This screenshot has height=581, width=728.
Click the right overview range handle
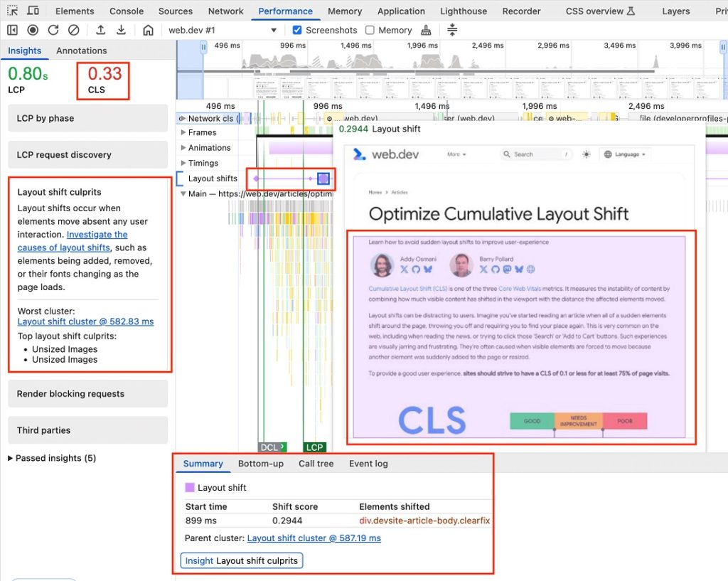click(x=723, y=47)
